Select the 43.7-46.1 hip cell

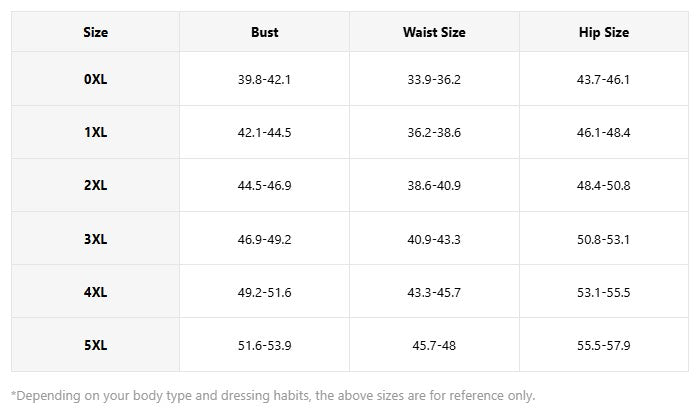tap(604, 79)
